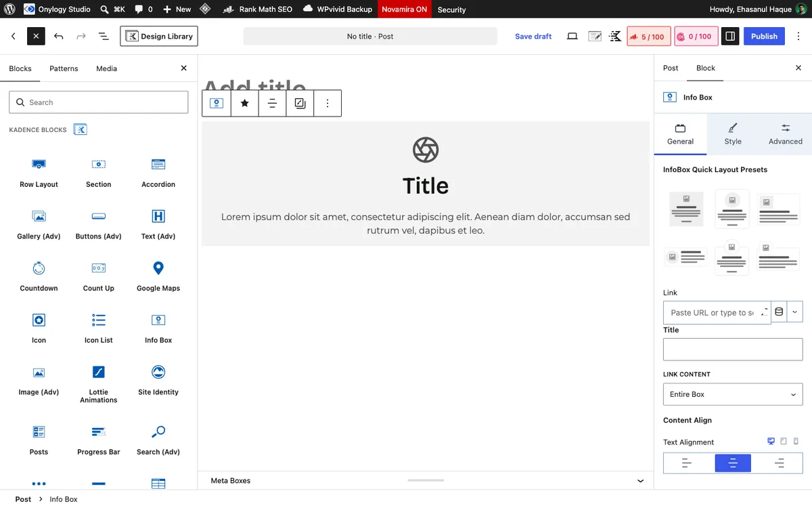The width and height of the screenshot is (812, 508).
Task: Focus the block Search field
Action: 99,102
